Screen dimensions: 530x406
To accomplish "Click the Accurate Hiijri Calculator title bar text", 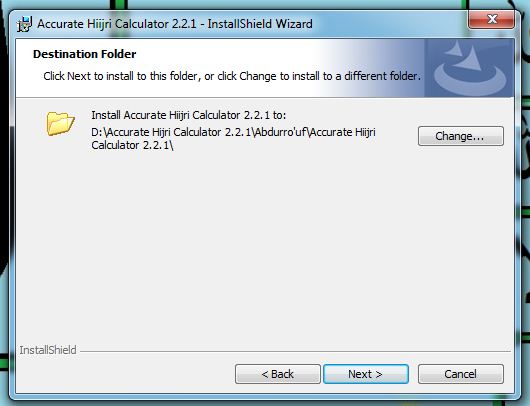I will 175,24.
